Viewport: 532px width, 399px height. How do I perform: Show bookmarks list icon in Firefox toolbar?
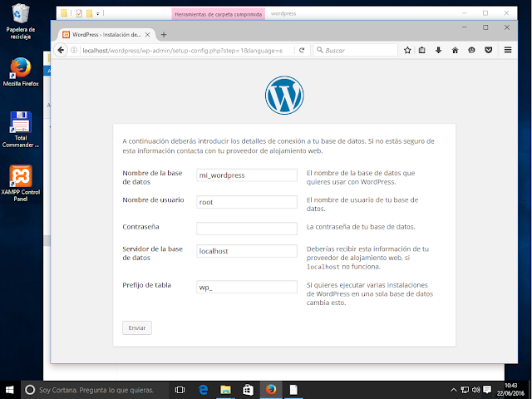[421, 50]
